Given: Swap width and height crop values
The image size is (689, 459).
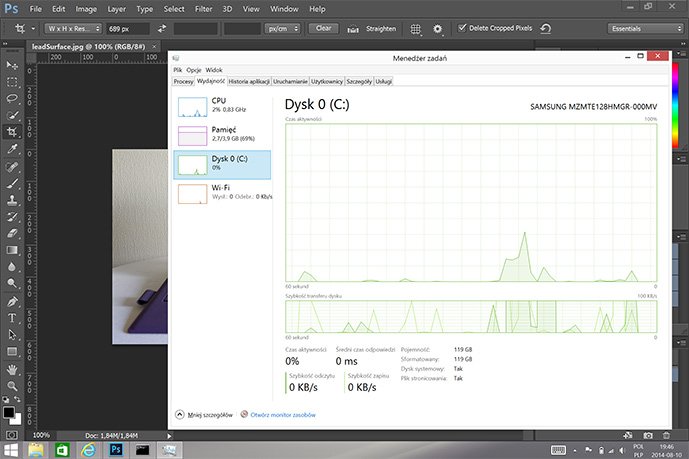Looking at the screenshot, I should (x=162, y=29).
